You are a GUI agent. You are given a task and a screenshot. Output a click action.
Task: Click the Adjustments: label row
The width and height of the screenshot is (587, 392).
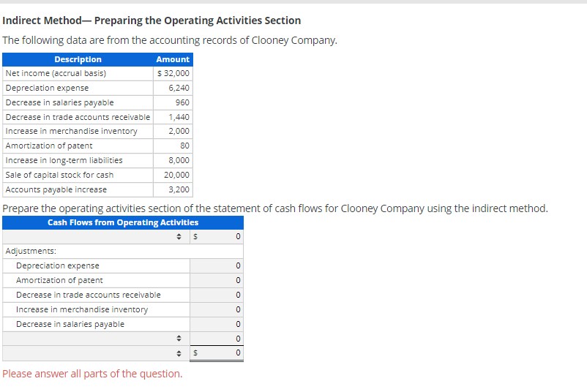[x=123, y=251]
